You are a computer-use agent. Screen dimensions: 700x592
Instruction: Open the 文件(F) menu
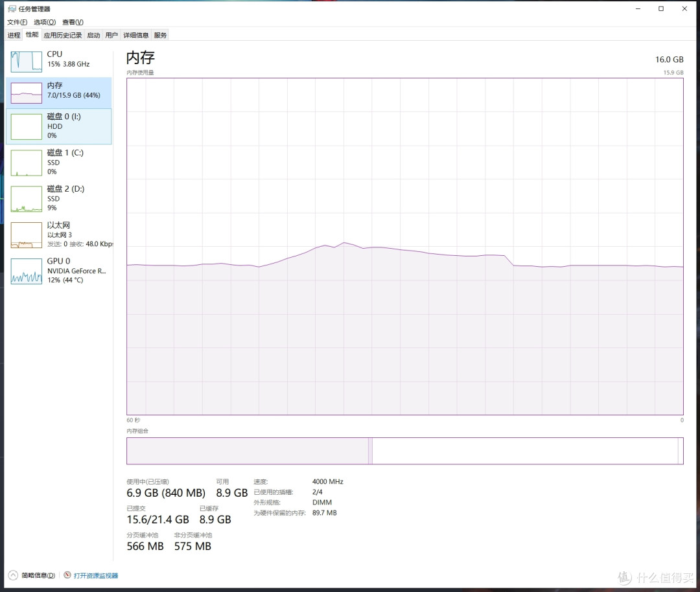(17, 22)
